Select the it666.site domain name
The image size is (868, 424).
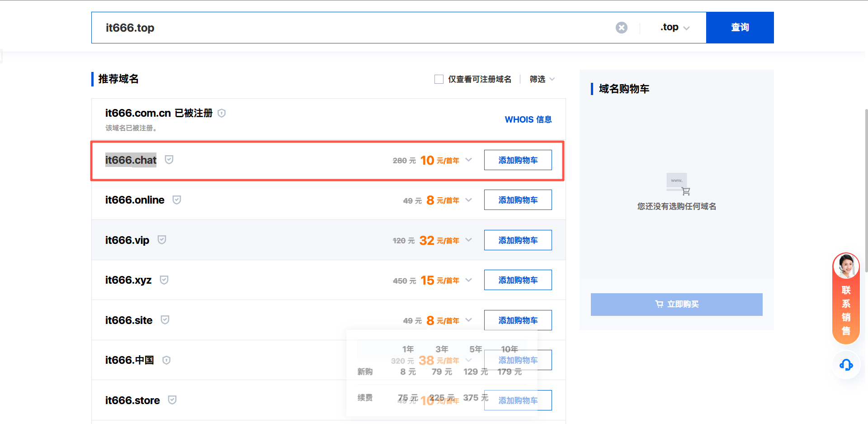click(129, 320)
